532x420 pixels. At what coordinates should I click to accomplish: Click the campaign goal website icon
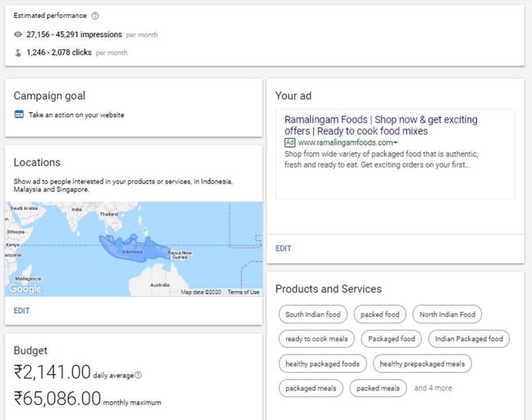coord(19,114)
